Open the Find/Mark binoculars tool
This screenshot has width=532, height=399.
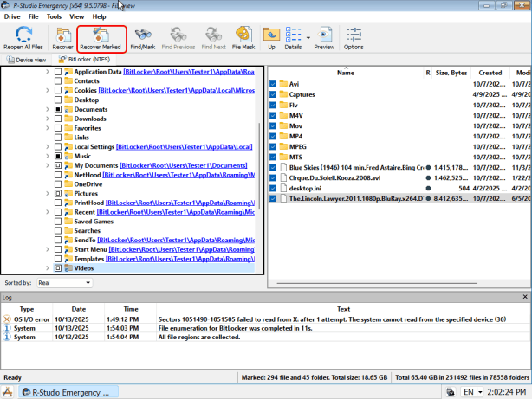(x=143, y=38)
